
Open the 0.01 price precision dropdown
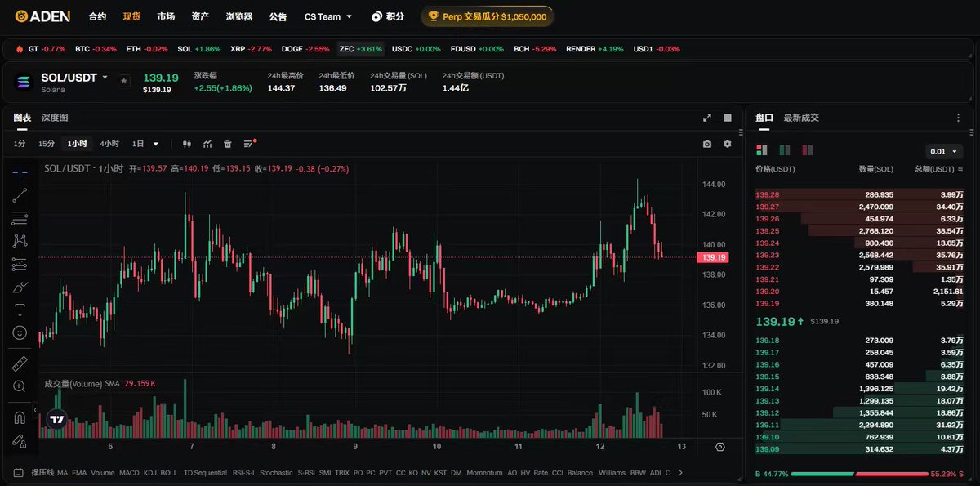pyautogui.click(x=944, y=151)
